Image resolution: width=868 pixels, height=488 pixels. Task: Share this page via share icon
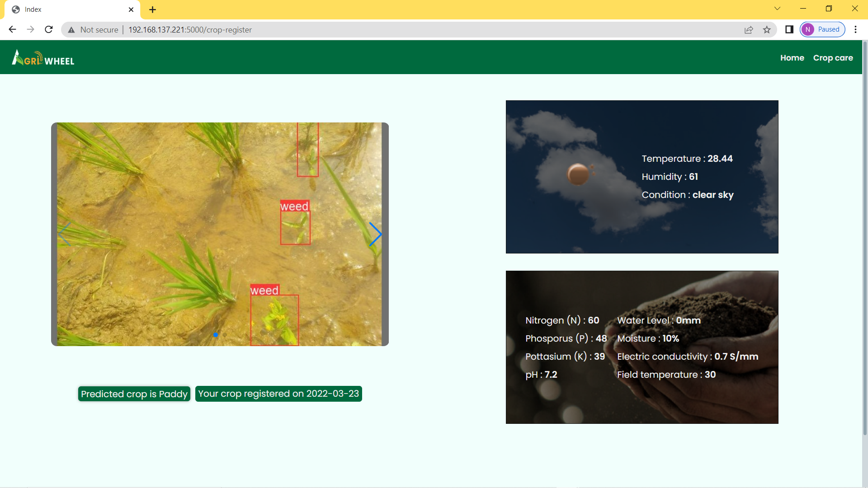(749, 30)
